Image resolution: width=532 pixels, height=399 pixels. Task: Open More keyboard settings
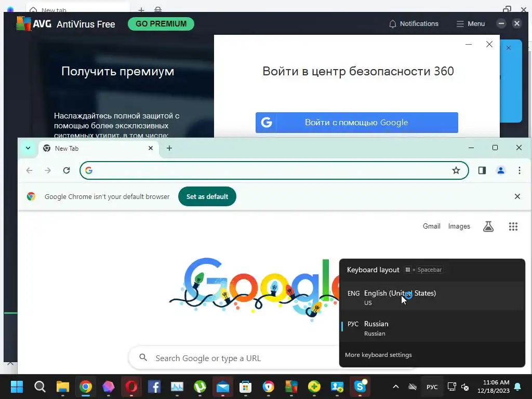coord(378,354)
